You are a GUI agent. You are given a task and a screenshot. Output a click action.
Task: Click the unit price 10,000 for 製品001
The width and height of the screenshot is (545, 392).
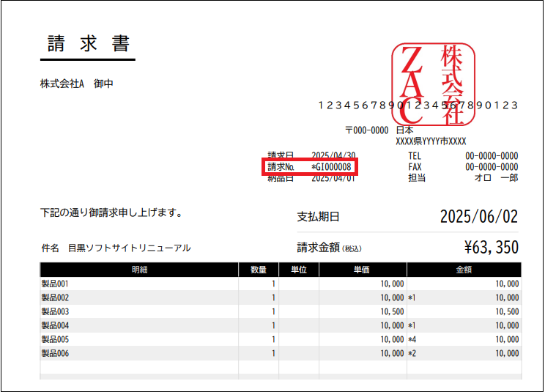392,284
